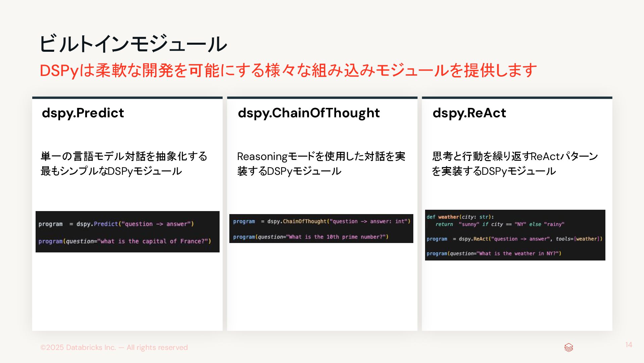Click the dspy.Predict code line with question -> answer
The image size is (644, 363).
[116, 224]
